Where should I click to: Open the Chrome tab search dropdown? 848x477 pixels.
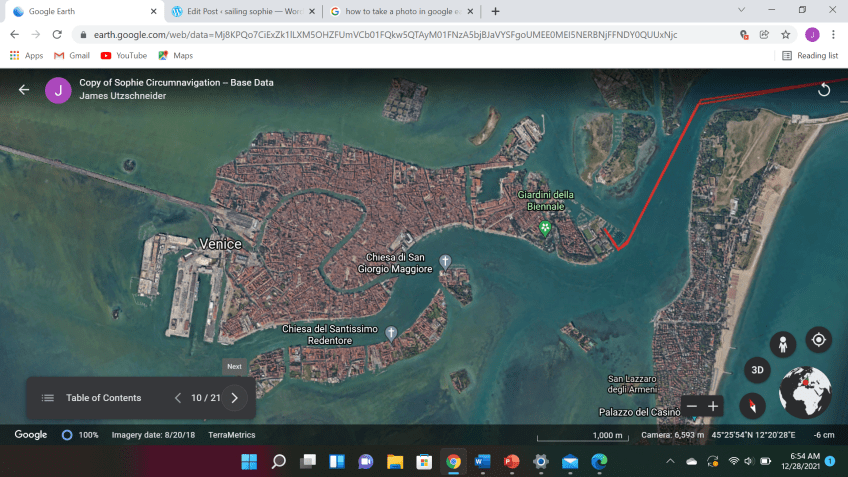[x=741, y=10]
